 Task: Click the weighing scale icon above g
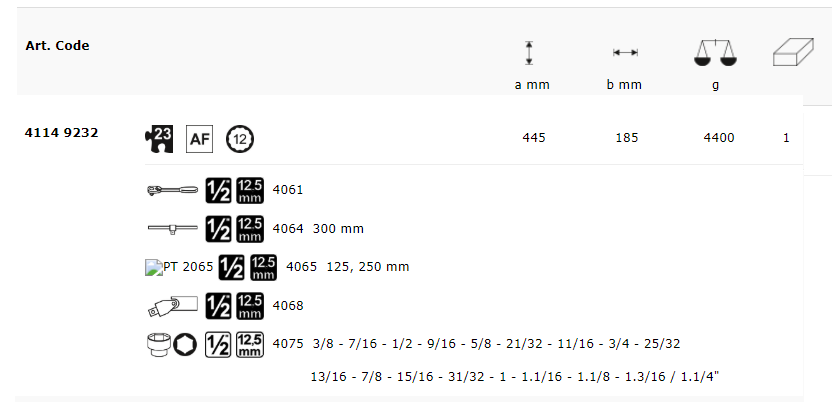[x=715, y=54]
